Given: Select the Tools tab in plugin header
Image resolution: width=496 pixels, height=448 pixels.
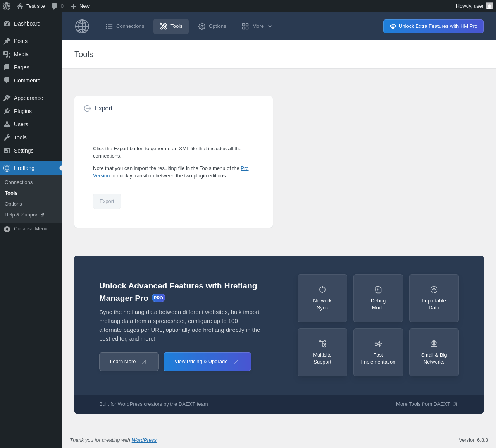Looking at the screenshot, I should pyautogui.click(x=171, y=26).
